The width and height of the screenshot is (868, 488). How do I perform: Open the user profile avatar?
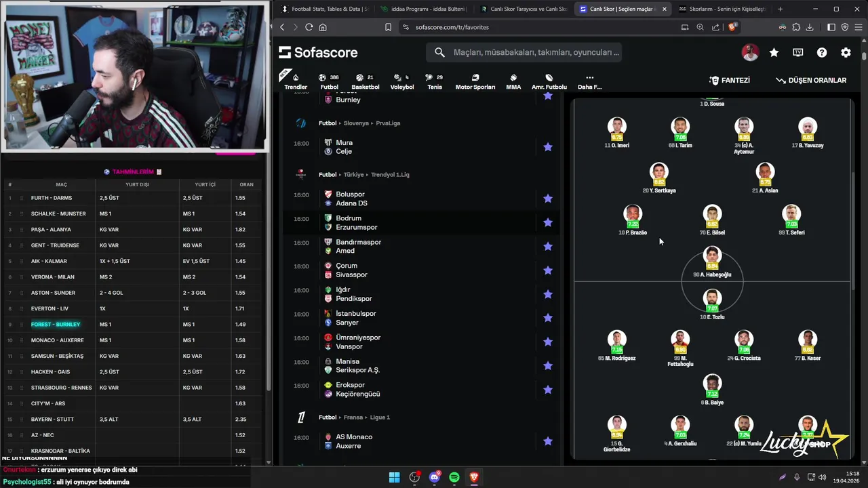[x=750, y=52]
